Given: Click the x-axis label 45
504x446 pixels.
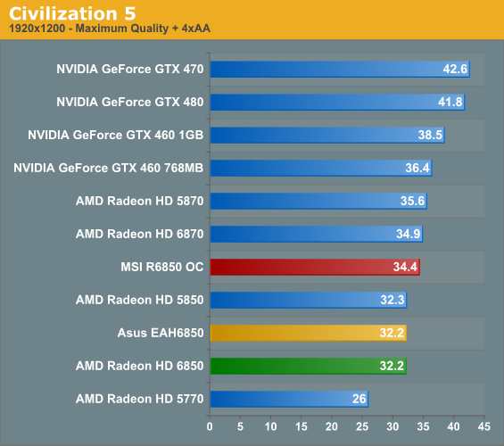Looking at the screenshot, I should [x=484, y=426].
